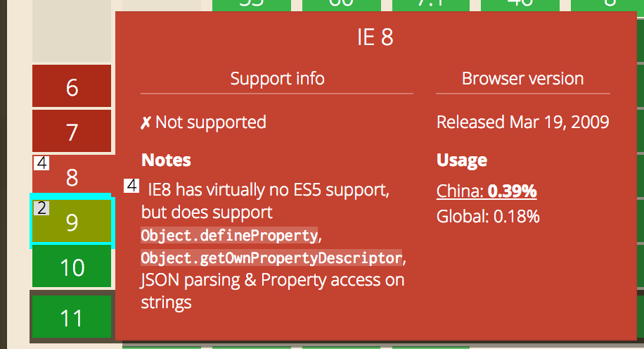This screenshot has width=644, height=349.
Task: Select the IE 11 version cell
Action: tap(72, 318)
